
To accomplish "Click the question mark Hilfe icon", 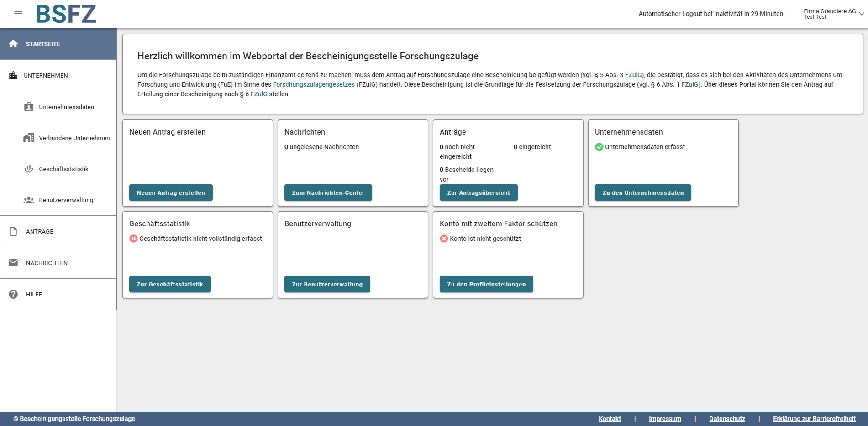I will (x=13, y=294).
